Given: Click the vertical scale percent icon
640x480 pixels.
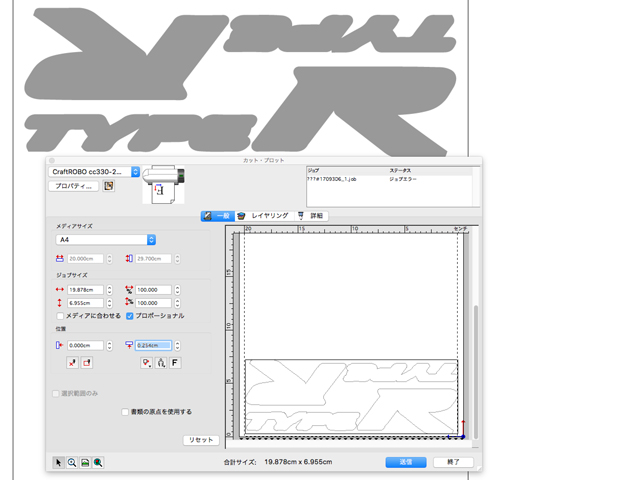Looking at the screenshot, I should (x=129, y=302).
